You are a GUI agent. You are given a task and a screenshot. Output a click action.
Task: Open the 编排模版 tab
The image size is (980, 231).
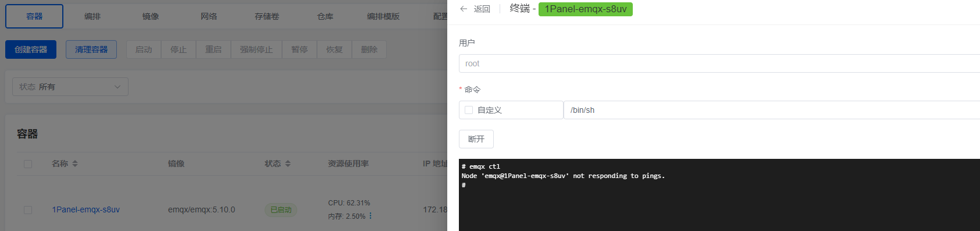(383, 16)
